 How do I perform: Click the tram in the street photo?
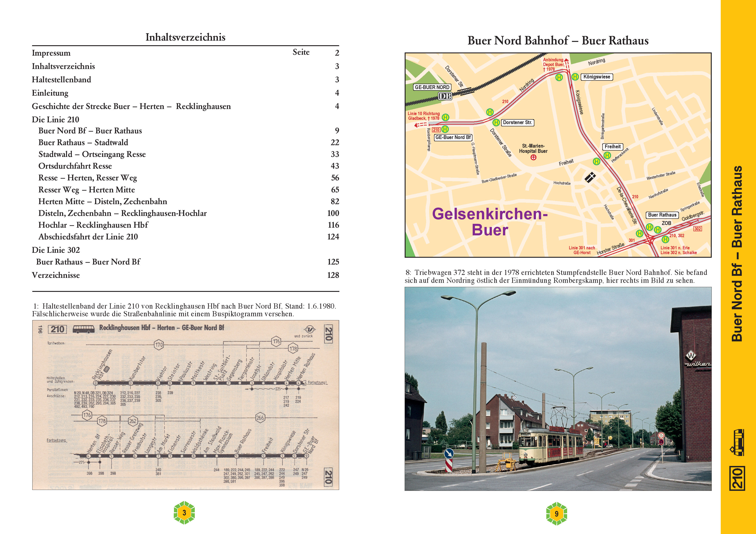(x=551, y=446)
